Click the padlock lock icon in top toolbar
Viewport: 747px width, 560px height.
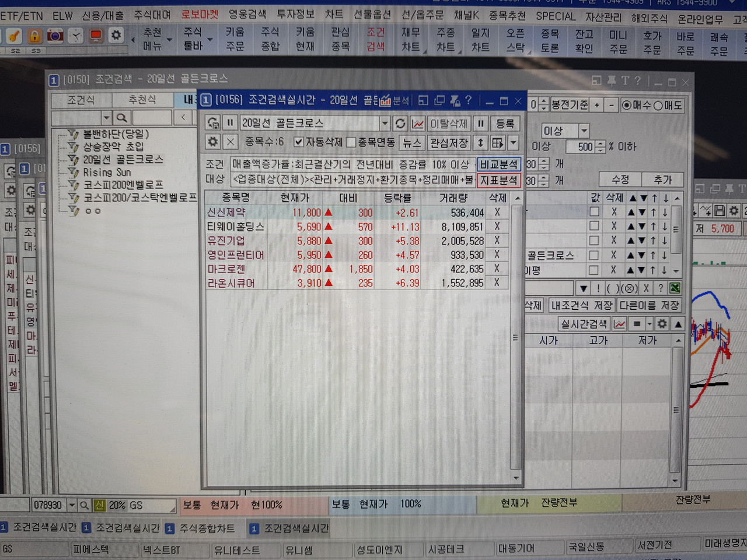[35, 36]
